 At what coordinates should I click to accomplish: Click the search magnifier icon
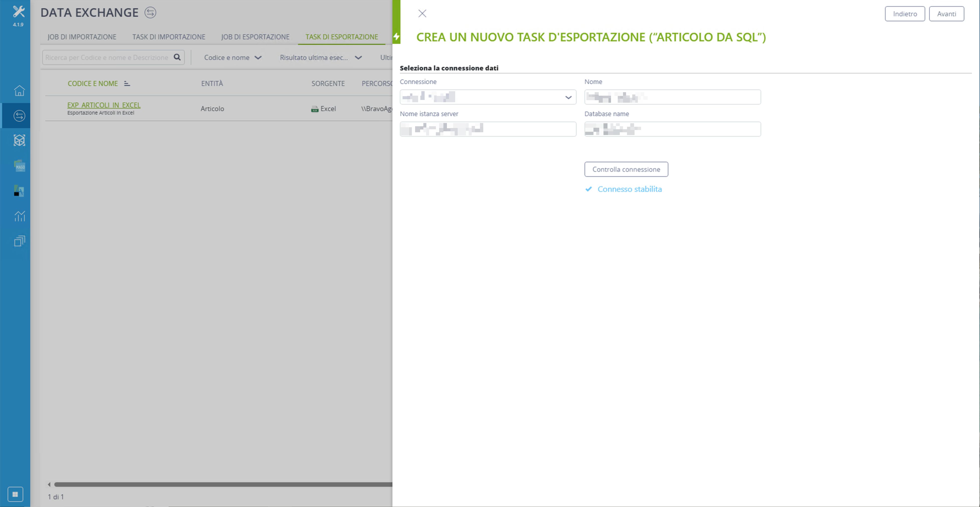[x=177, y=57]
